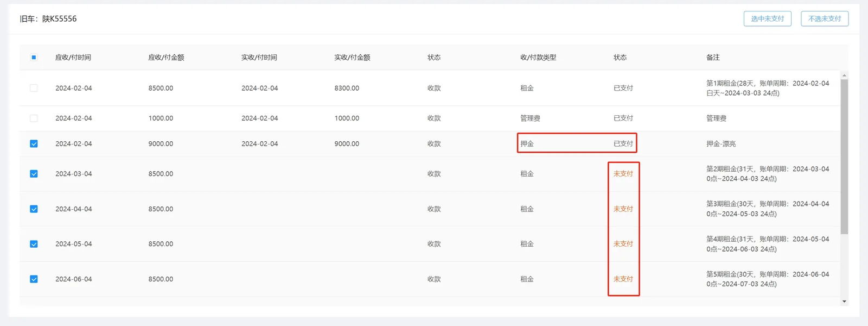Click the 第3期租金(30天 remark text

click(768, 209)
